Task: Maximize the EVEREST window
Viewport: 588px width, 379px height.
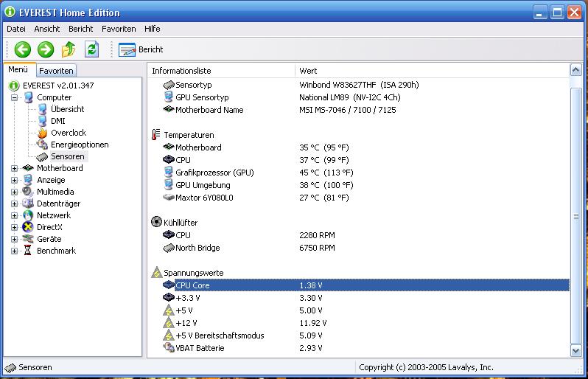Action: 557,13
